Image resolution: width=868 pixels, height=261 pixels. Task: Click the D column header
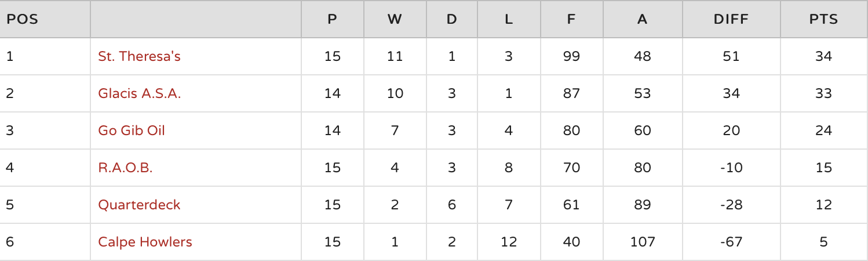tap(451, 19)
